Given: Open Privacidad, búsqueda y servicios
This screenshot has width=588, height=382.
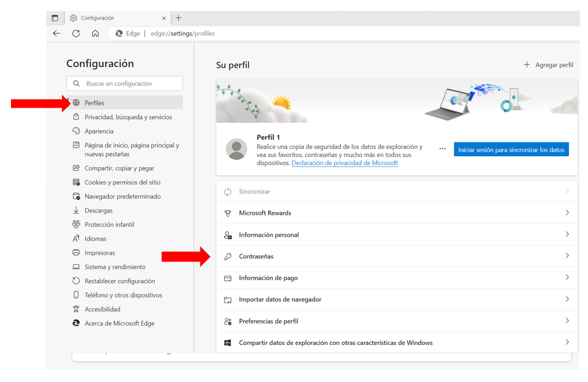Looking at the screenshot, I should point(128,117).
